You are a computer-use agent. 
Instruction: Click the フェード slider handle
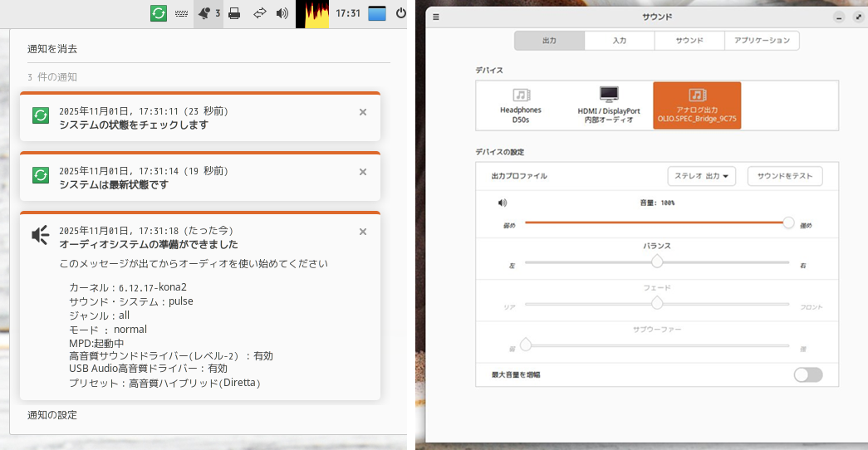(657, 303)
